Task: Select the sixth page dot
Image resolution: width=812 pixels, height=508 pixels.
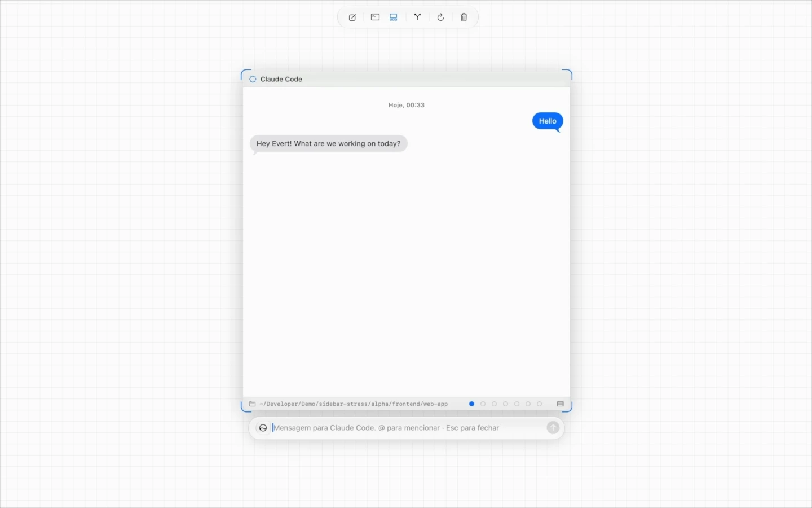Action: click(x=528, y=404)
